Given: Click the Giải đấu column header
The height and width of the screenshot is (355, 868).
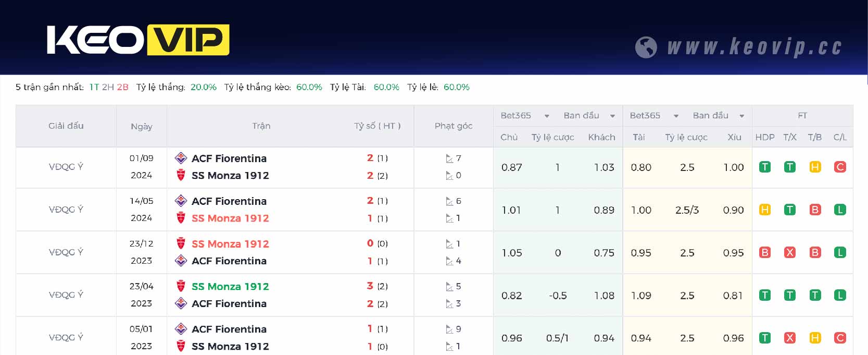Looking at the screenshot, I should pyautogui.click(x=66, y=126).
